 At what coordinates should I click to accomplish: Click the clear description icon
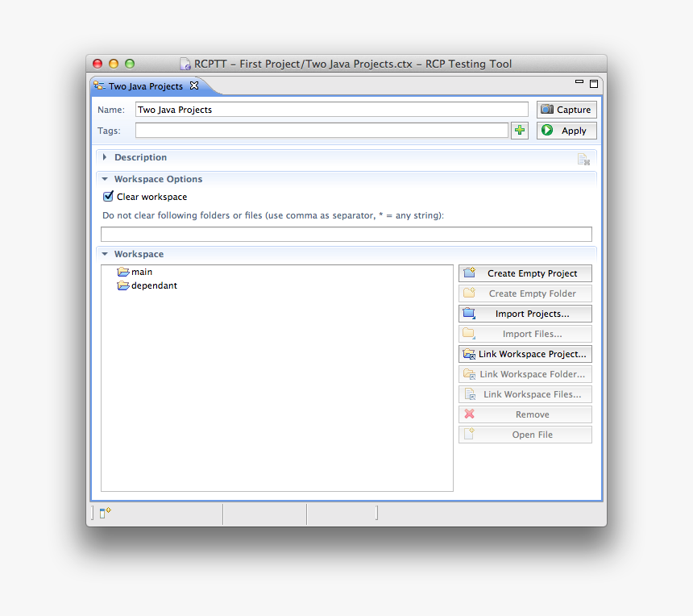[x=583, y=160]
